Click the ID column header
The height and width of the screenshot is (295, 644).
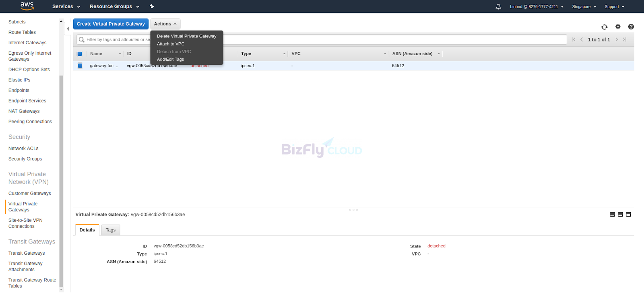pos(129,54)
